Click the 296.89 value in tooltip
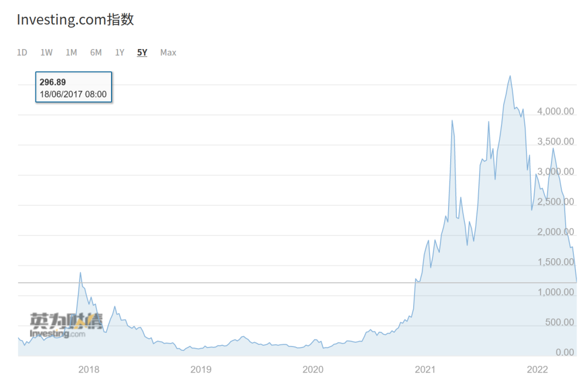This screenshot has width=588, height=390. point(53,82)
